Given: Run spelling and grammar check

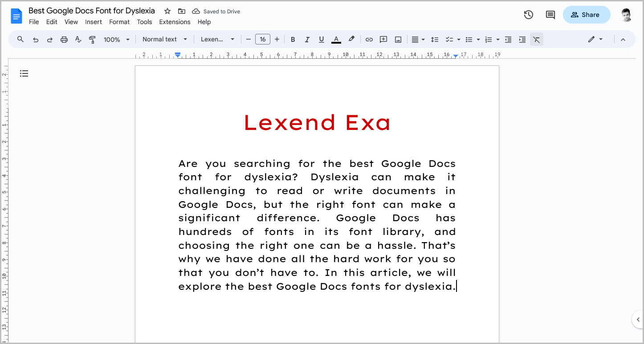Looking at the screenshot, I should coord(78,40).
